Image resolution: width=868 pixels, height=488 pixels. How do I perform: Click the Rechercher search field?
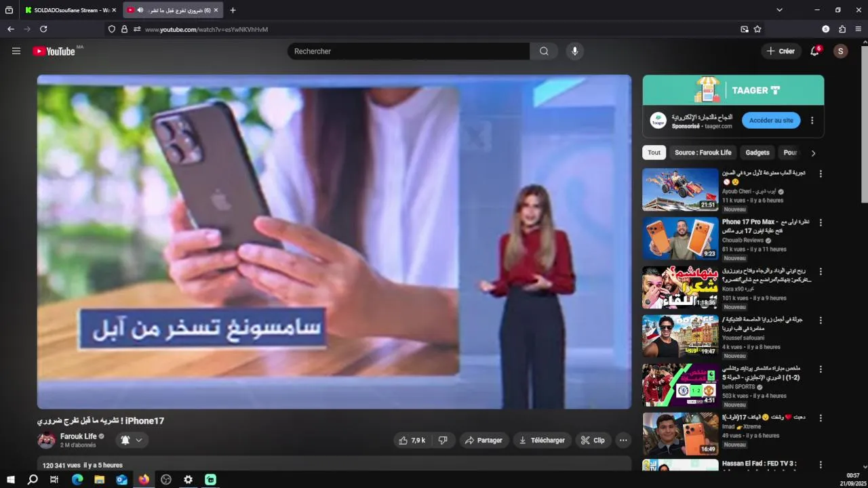[x=408, y=51]
